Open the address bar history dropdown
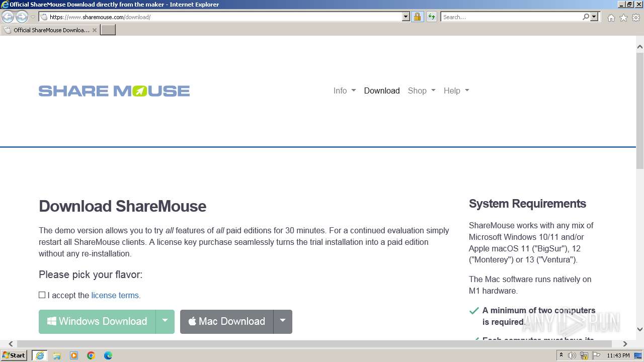644x362 pixels. [x=406, y=17]
